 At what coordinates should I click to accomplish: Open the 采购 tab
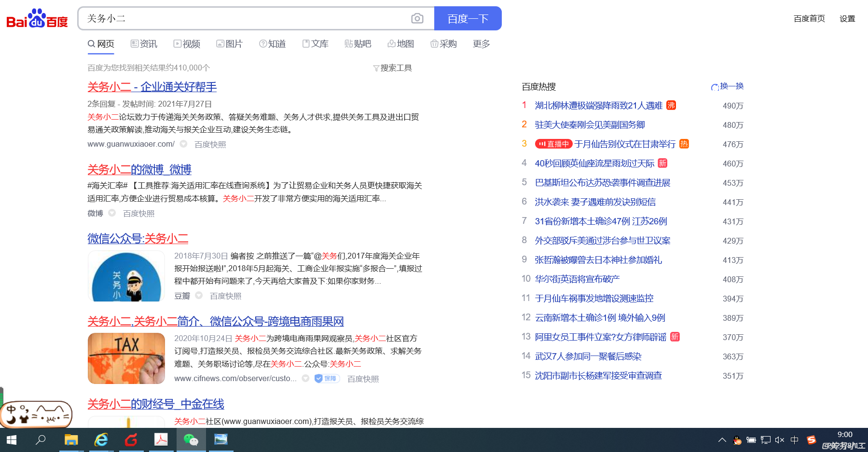[443, 44]
